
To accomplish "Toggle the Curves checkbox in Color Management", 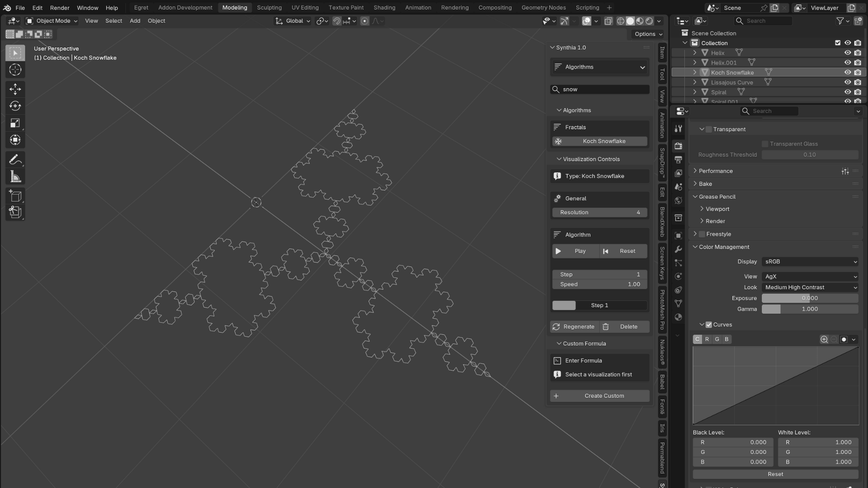I will [x=709, y=325].
